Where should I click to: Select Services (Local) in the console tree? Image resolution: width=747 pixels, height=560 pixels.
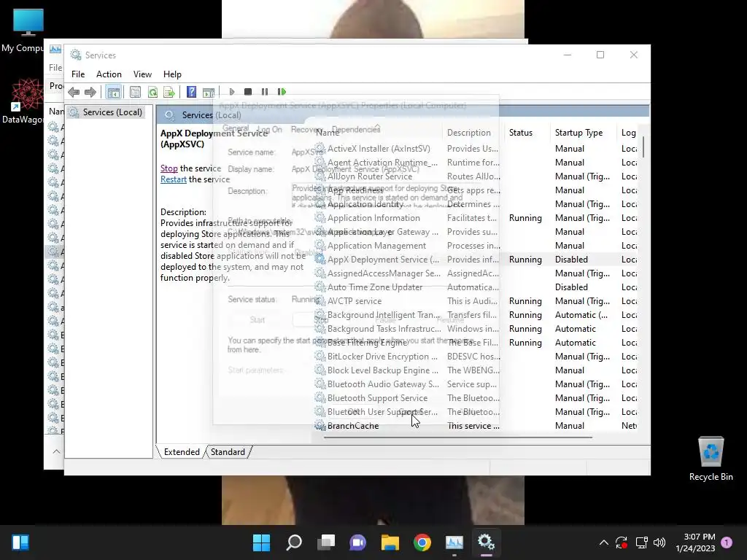pos(112,112)
